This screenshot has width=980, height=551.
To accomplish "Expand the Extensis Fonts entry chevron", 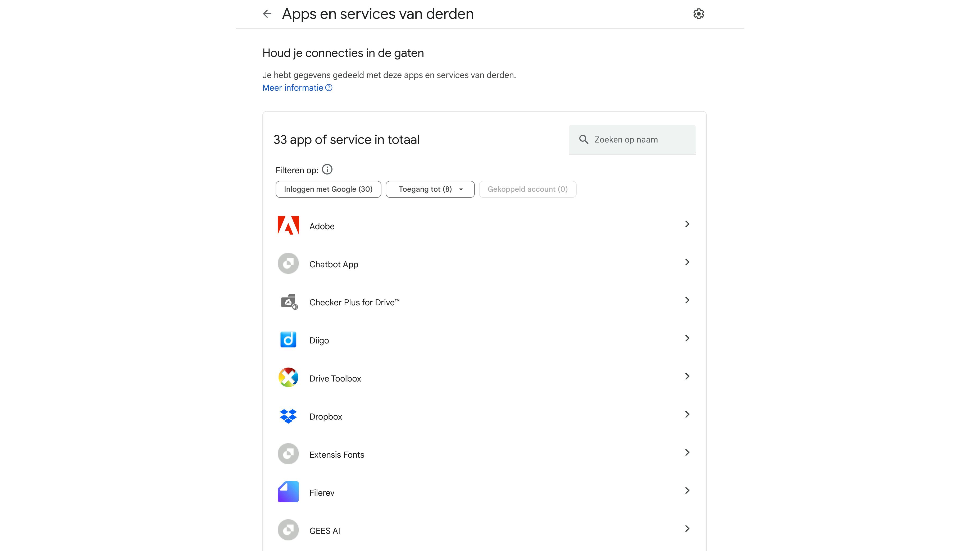I will 687,452.
